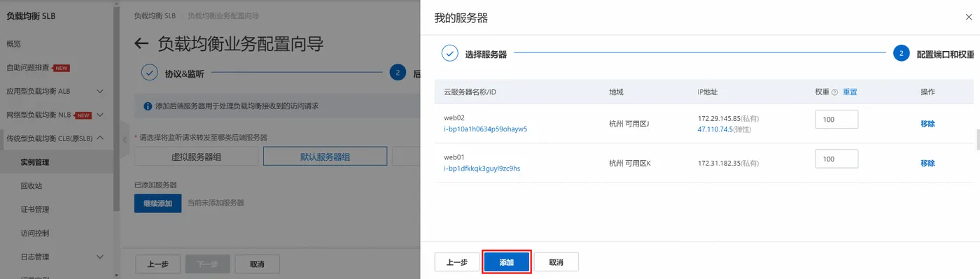The height and width of the screenshot is (279, 980).
Task: Click the weight input for web02
Action: (x=836, y=120)
